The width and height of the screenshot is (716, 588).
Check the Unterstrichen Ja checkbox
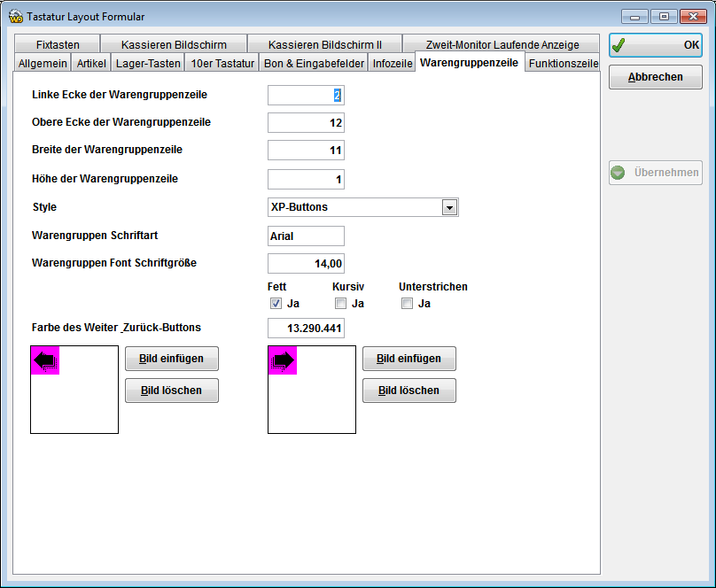407,304
